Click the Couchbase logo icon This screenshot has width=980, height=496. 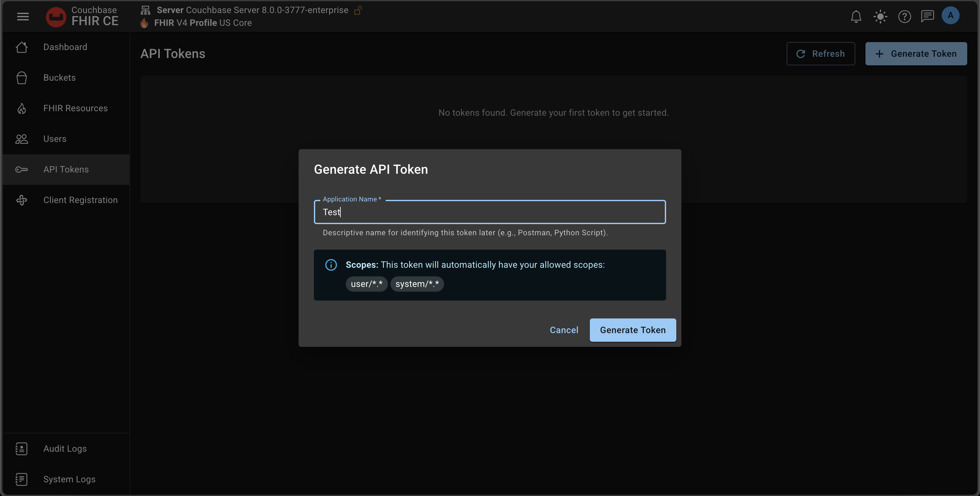(x=56, y=17)
